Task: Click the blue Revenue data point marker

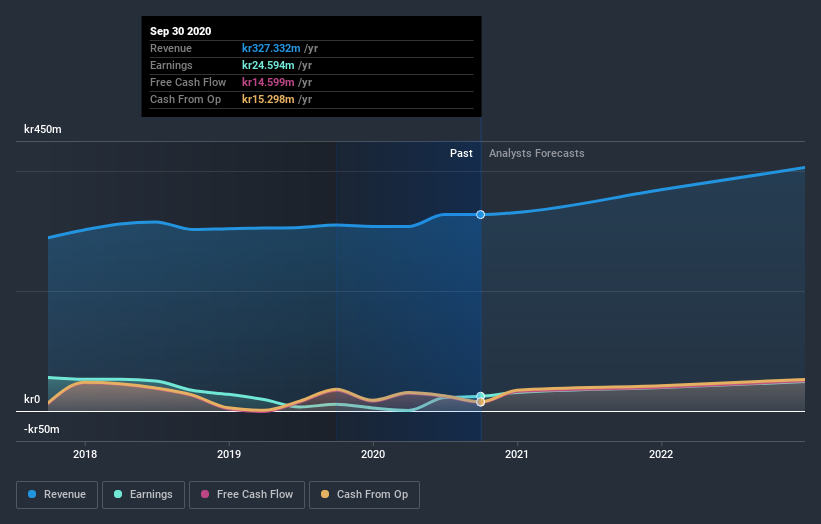Action: click(481, 215)
